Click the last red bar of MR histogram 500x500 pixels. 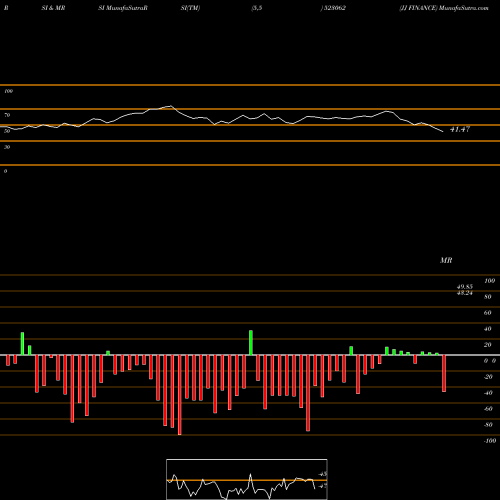click(x=444, y=373)
